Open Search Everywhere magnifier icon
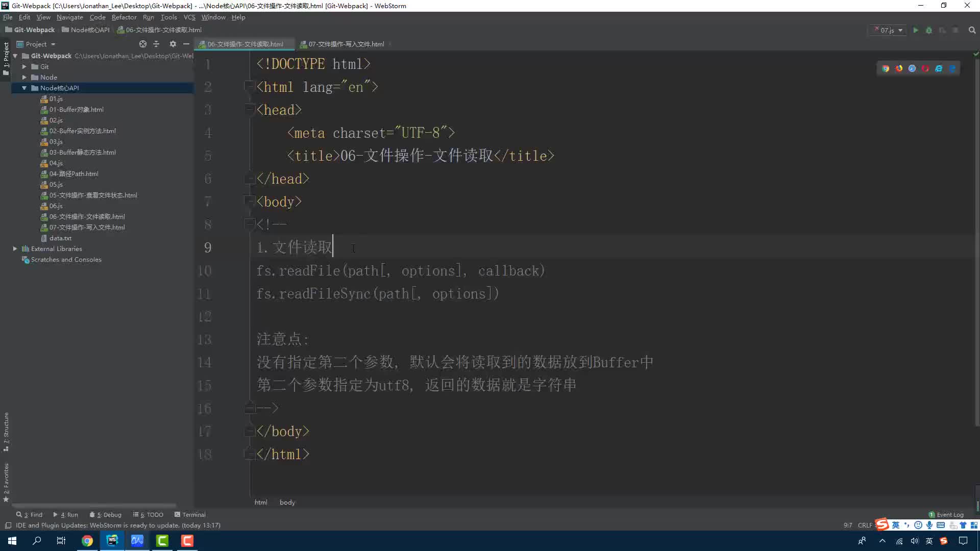The image size is (980, 551). (972, 30)
